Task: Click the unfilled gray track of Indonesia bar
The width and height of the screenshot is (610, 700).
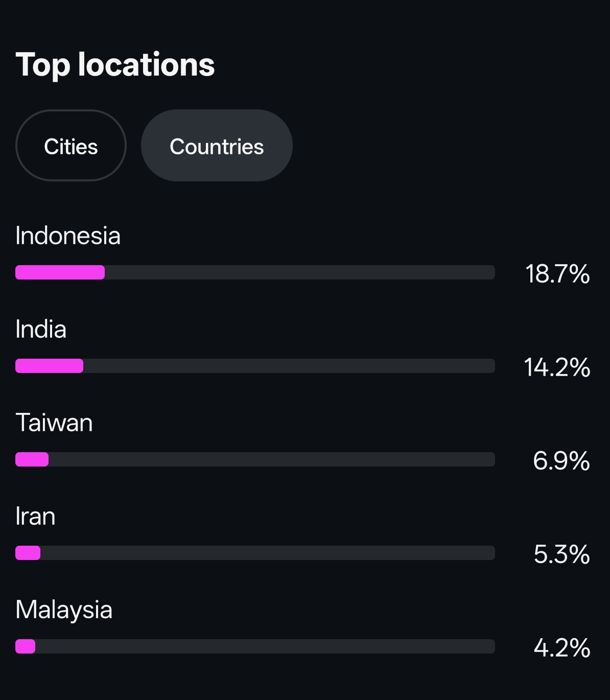Action: (x=299, y=272)
